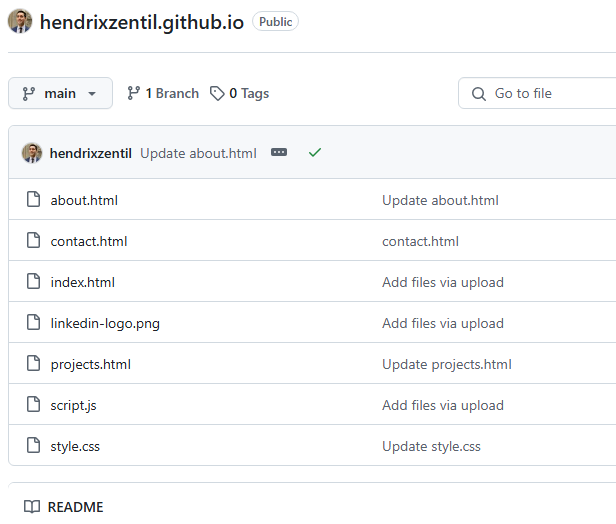Open the index.html file
This screenshot has height=524, width=616.
(83, 282)
